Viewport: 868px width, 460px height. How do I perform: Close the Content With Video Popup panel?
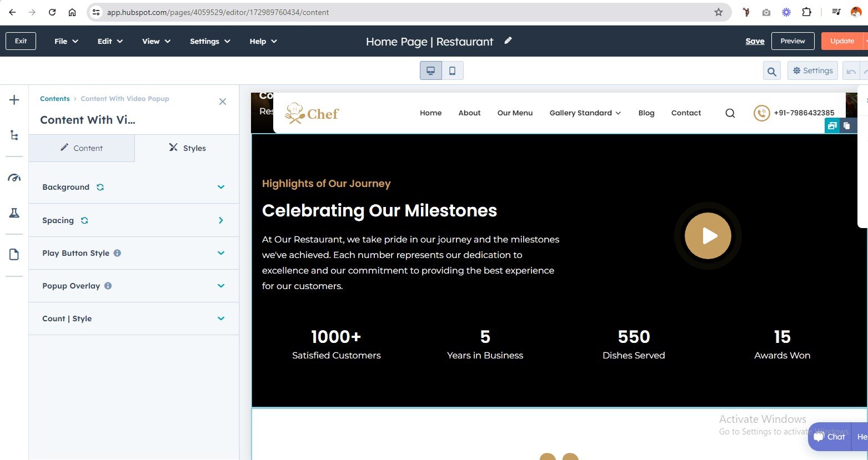(223, 102)
